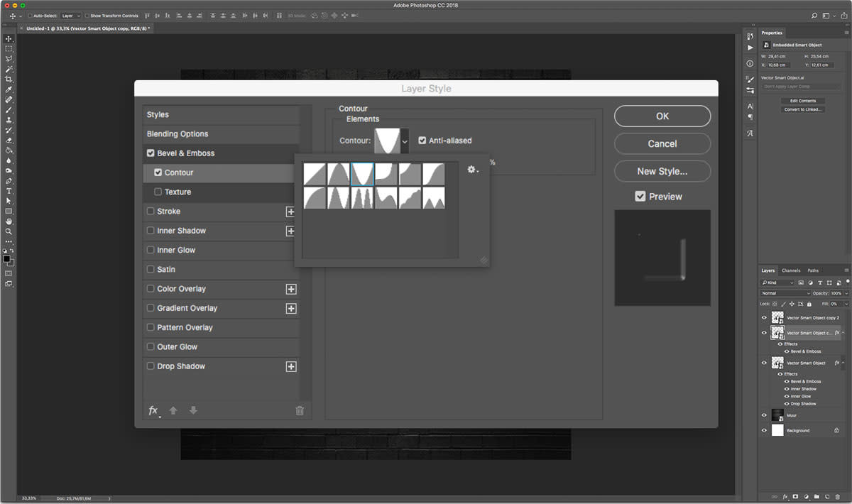Click the delete layer trash icon
Image resolution: width=852 pixels, height=504 pixels.
[839, 496]
